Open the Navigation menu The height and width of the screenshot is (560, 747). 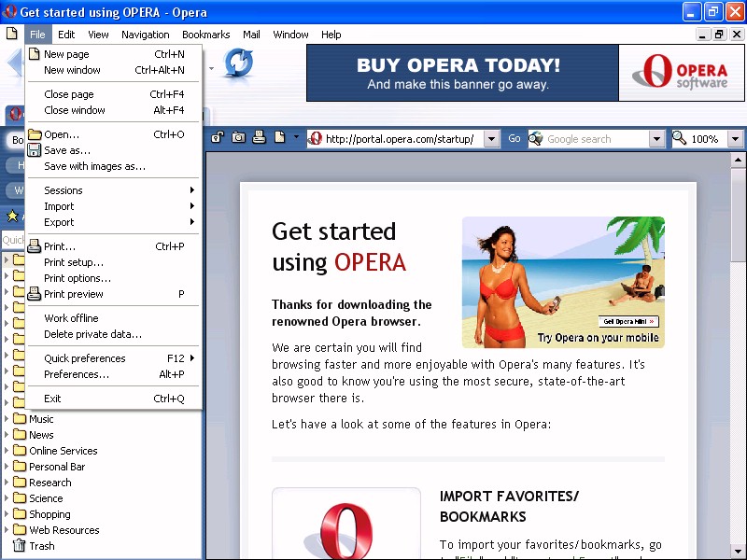pyautogui.click(x=146, y=35)
